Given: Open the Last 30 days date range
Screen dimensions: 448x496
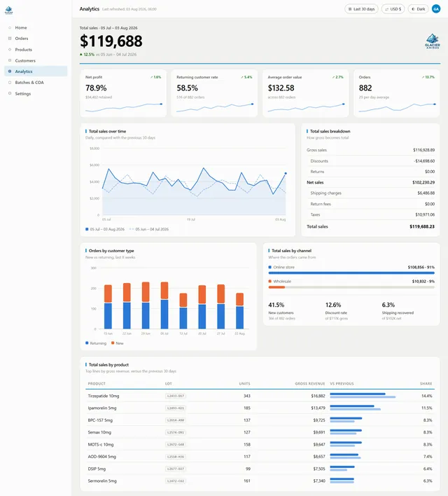Looking at the screenshot, I should pyautogui.click(x=361, y=9).
